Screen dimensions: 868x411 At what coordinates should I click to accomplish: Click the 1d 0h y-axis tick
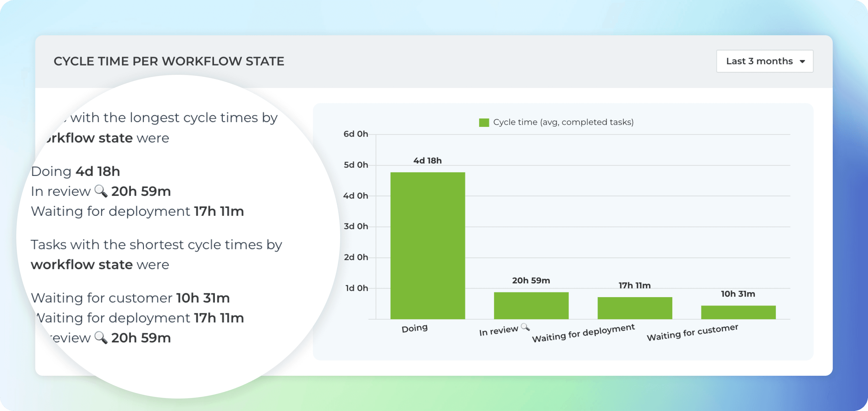click(356, 288)
